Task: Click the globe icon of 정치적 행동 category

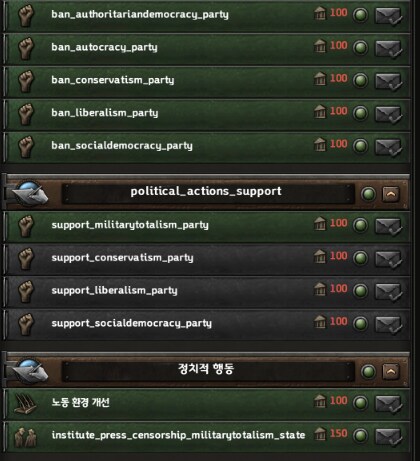Action: coord(30,371)
